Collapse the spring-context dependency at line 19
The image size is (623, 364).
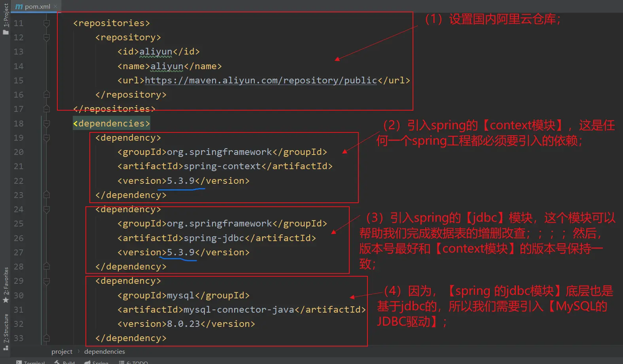(46, 138)
